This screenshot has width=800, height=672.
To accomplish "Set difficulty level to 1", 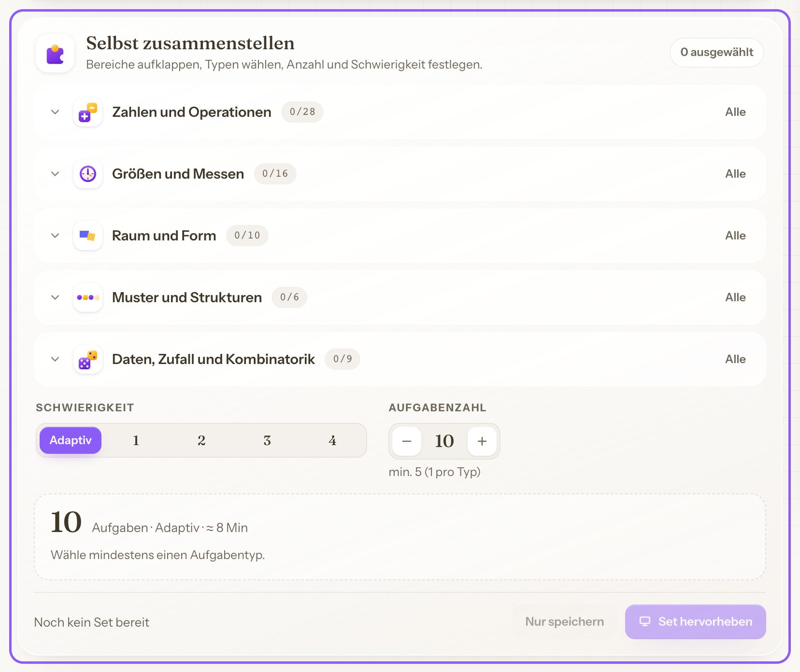I will (136, 440).
